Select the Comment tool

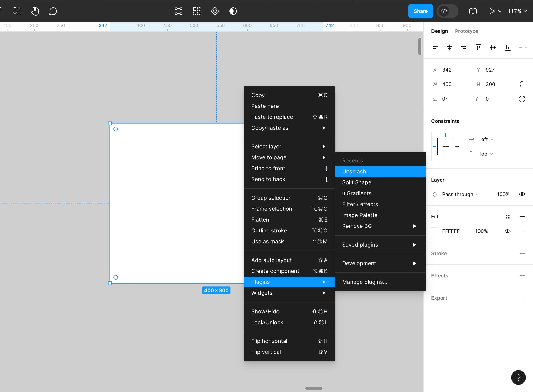coord(53,11)
